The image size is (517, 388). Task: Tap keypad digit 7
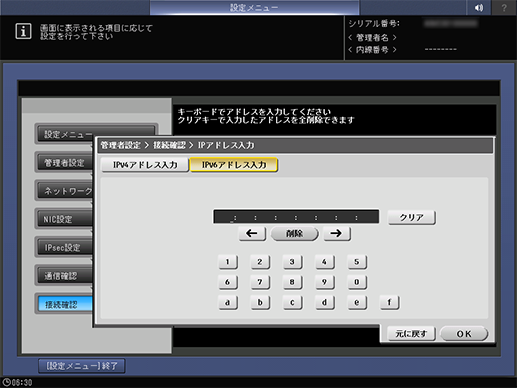point(260,282)
